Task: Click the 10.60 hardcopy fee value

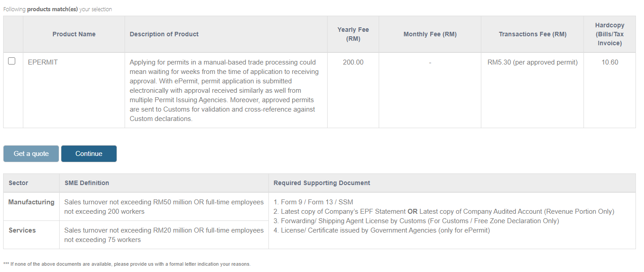Action: 609,62
